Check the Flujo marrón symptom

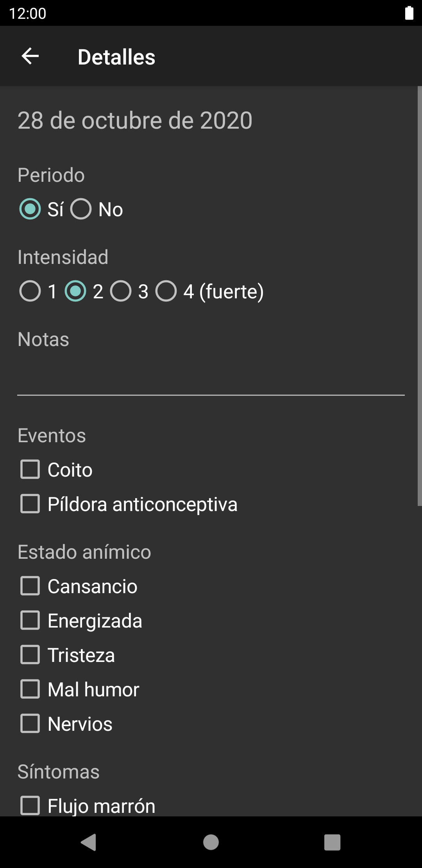pyautogui.click(x=30, y=805)
